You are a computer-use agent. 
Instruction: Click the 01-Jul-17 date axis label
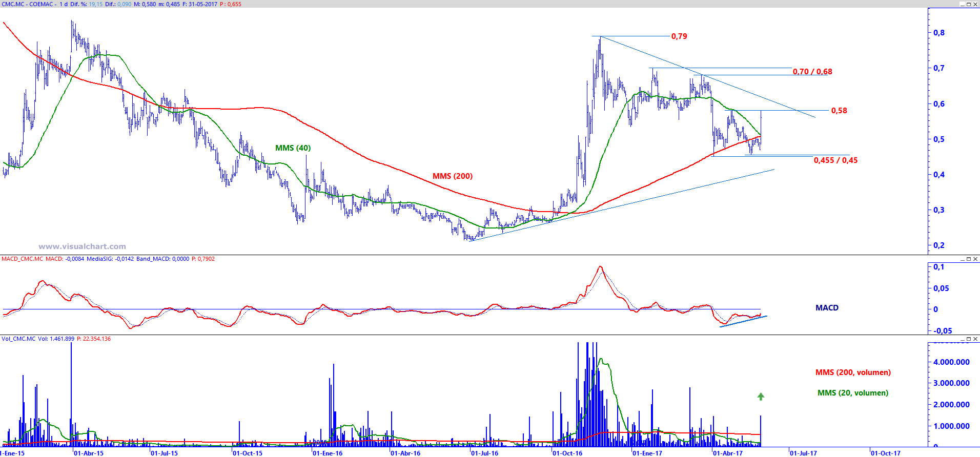(x=803, y=453)
